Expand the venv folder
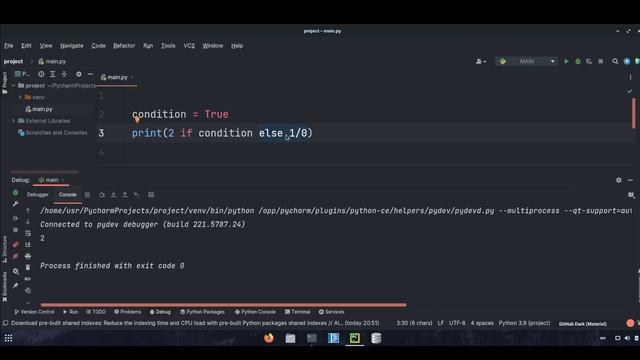 point(20,98)
